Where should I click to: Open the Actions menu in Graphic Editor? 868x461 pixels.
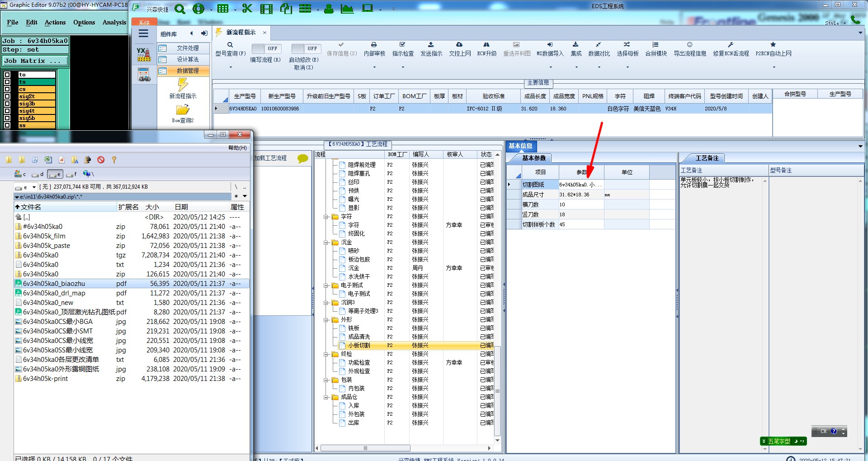[55, 22]
